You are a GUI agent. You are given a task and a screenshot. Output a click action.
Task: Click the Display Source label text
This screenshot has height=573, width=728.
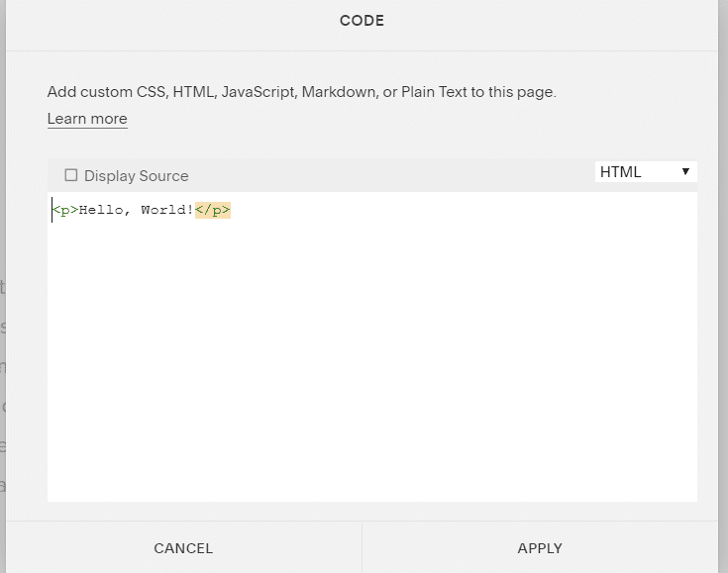(137, 176)
